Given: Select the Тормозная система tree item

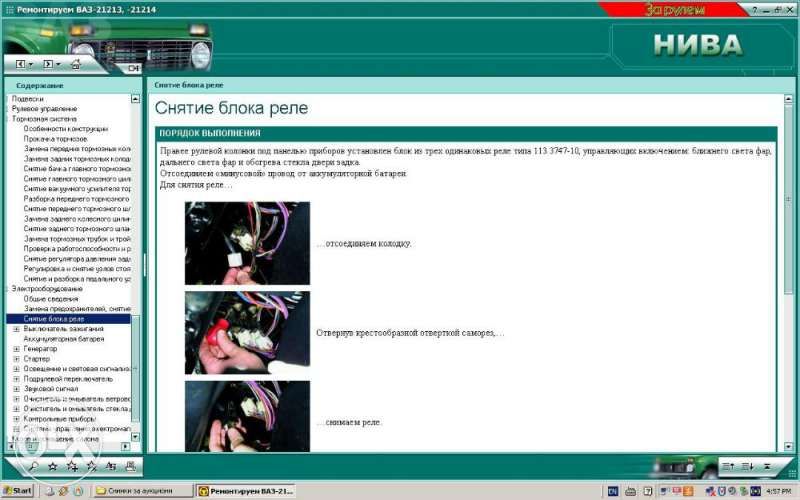Looking at the screenshot, I should click(44, 119).
